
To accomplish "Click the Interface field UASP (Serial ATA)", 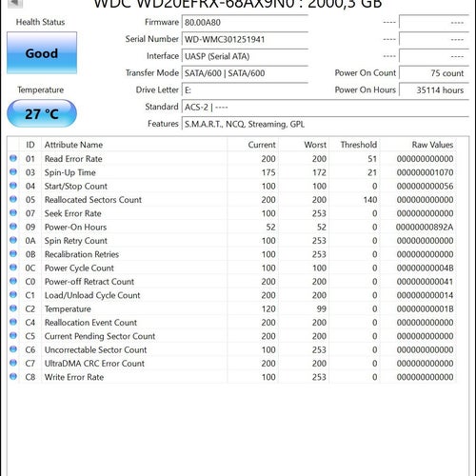I will coord(245,56).
